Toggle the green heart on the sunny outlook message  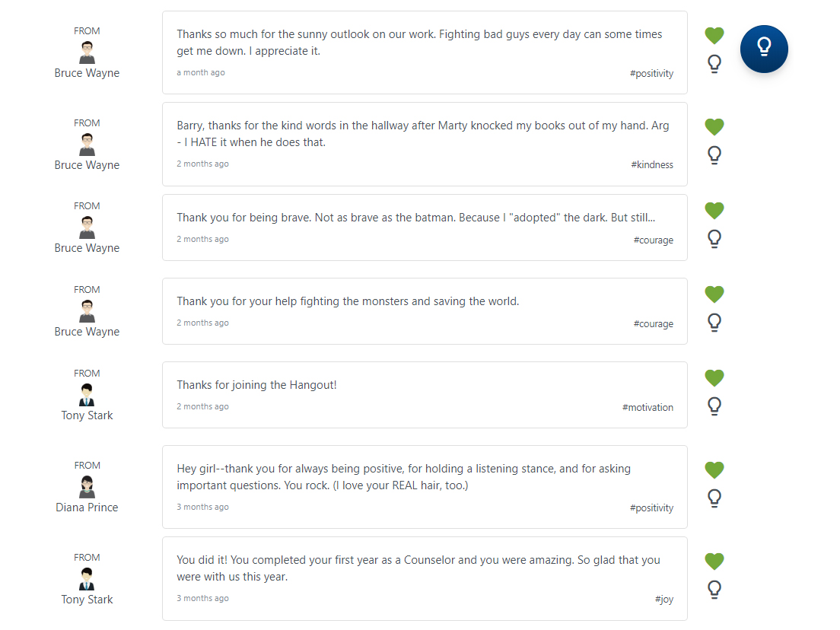(714, 36)
